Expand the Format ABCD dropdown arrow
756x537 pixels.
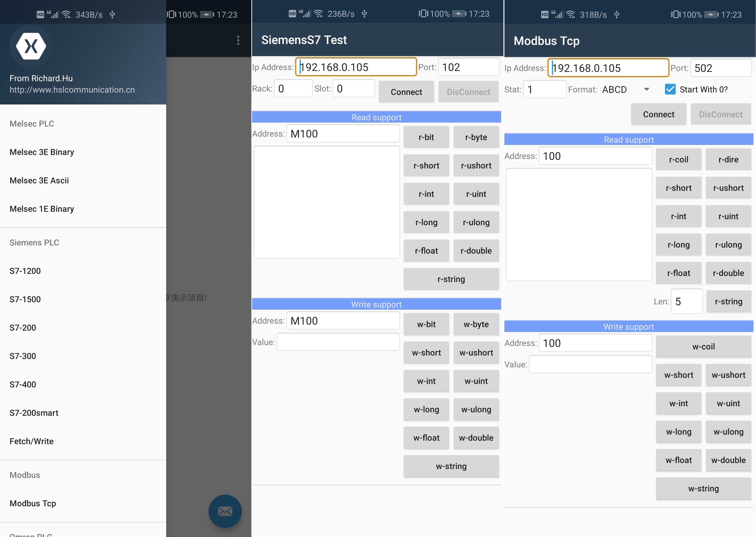(647, 89)
